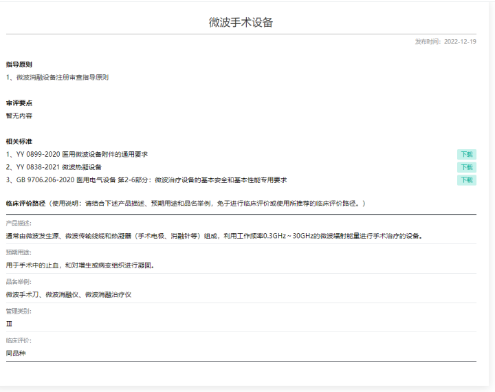Select the clinical evaluation value 同品种

[x=16, y=353]
